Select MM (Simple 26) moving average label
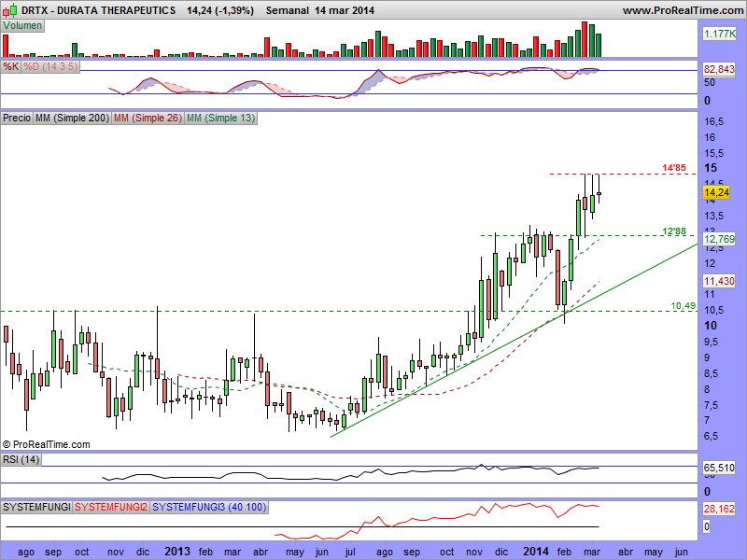 [148, 118]
